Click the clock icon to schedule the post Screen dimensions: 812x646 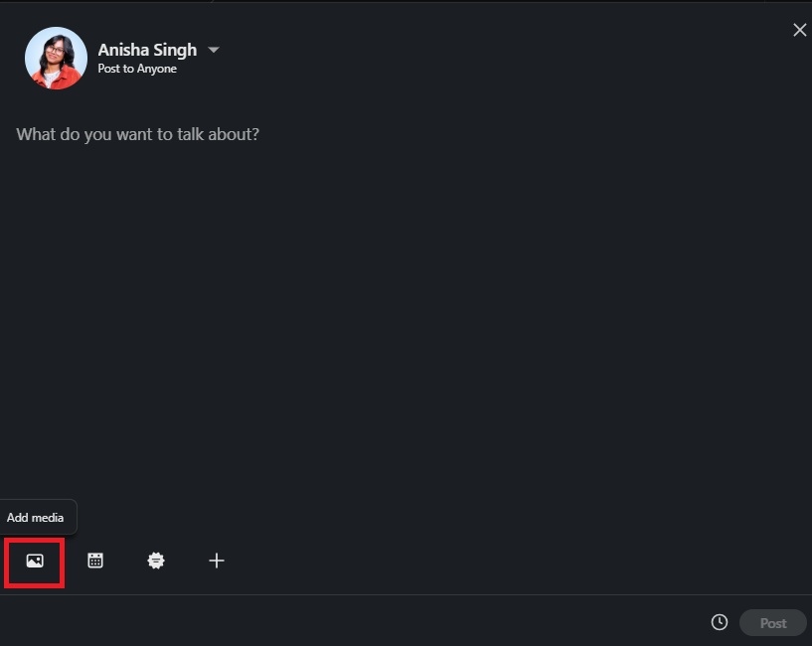[x=719, y=621]
